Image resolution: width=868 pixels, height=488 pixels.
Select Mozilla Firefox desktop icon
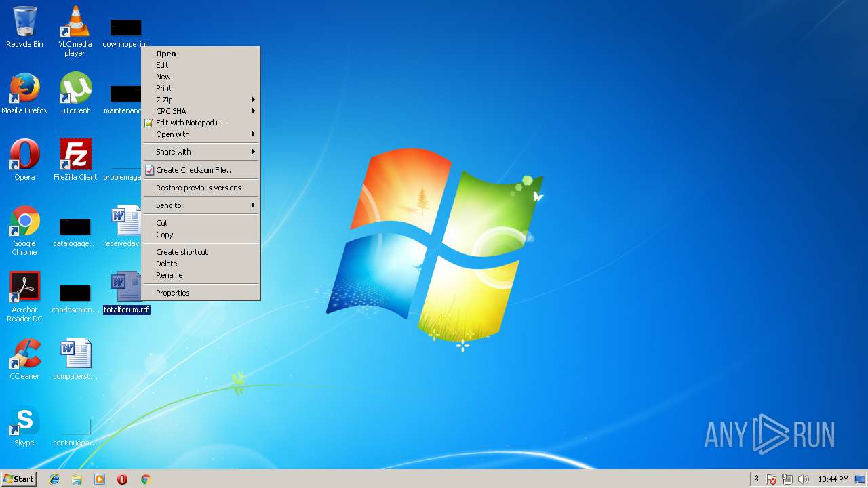point(24,94)
